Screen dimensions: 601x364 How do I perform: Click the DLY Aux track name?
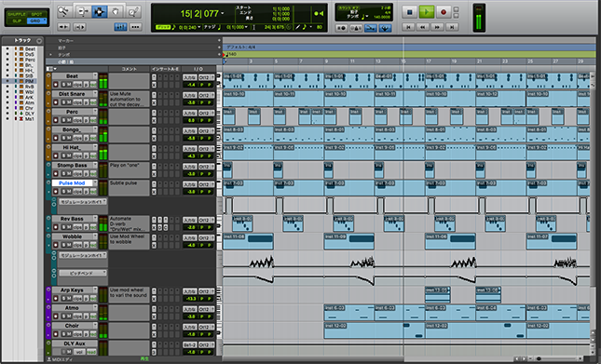pos(75,344)
